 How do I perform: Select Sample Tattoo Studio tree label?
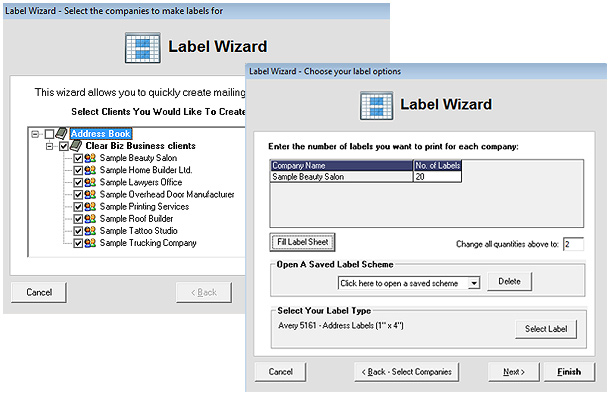(138, 231)
